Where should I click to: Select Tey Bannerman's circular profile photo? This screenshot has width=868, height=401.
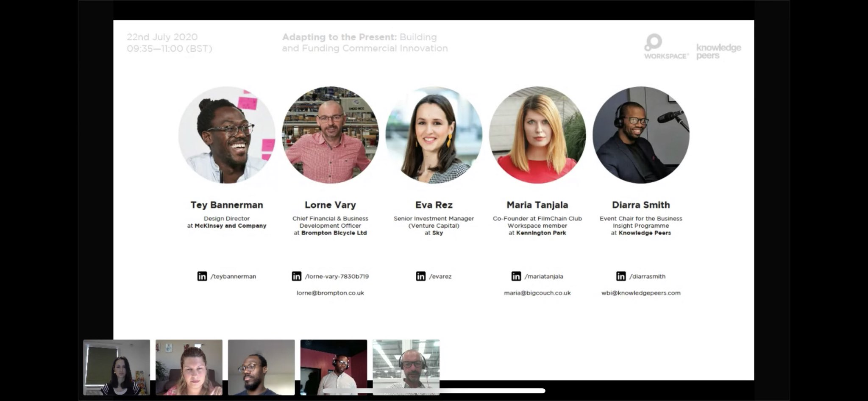pyautogui.click(x=227, y=135)
